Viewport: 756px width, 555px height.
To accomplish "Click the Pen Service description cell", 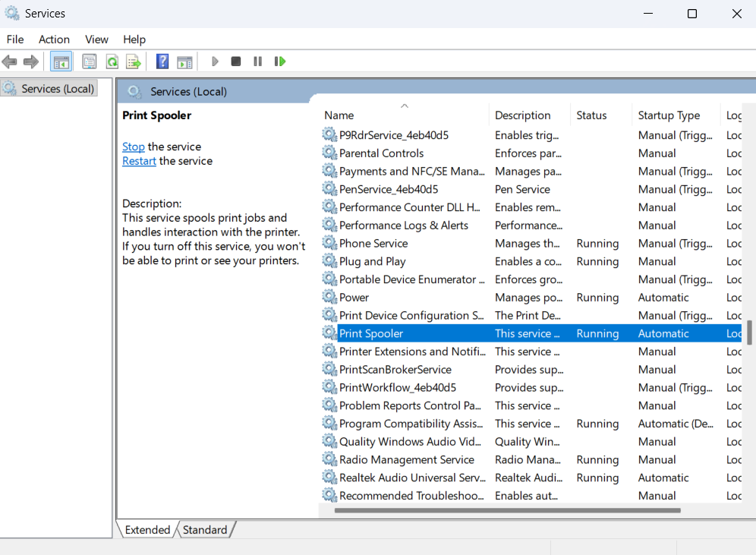I will point(522,189).
